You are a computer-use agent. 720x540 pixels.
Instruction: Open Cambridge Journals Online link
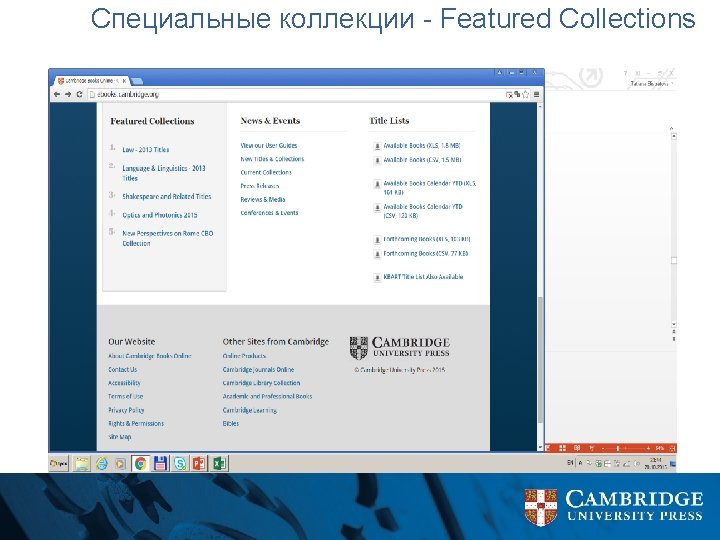coord(258,370)
